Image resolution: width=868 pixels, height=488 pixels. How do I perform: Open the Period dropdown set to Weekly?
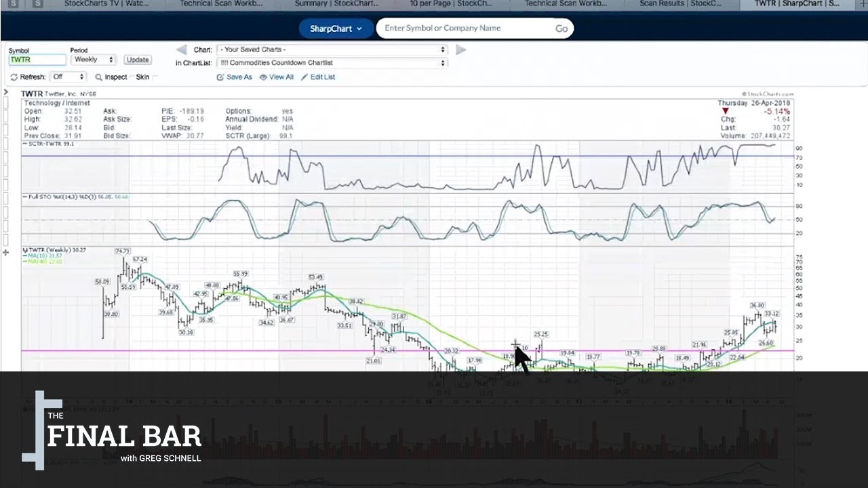93,60
